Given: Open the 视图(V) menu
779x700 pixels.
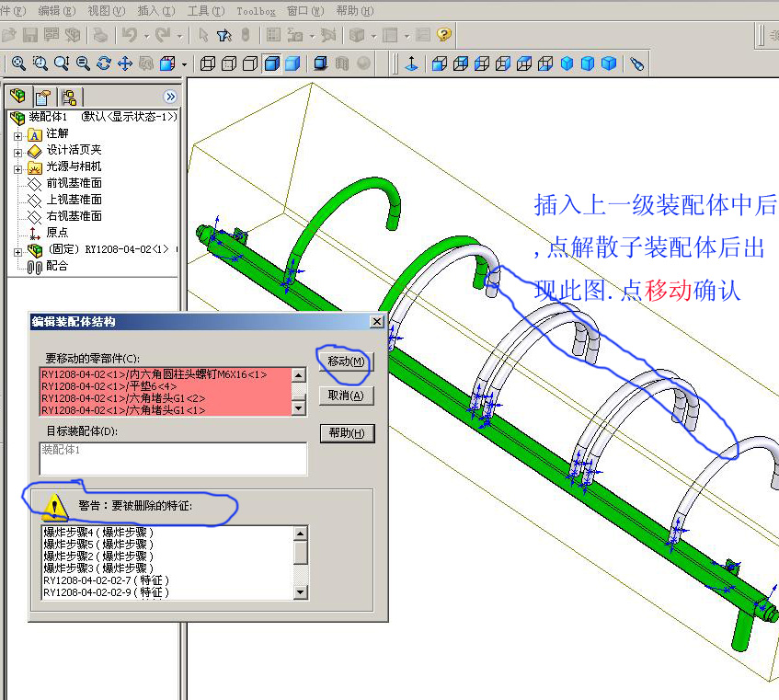Looking at the screenshot, I should pyautogui.click(x=106, y=10).
